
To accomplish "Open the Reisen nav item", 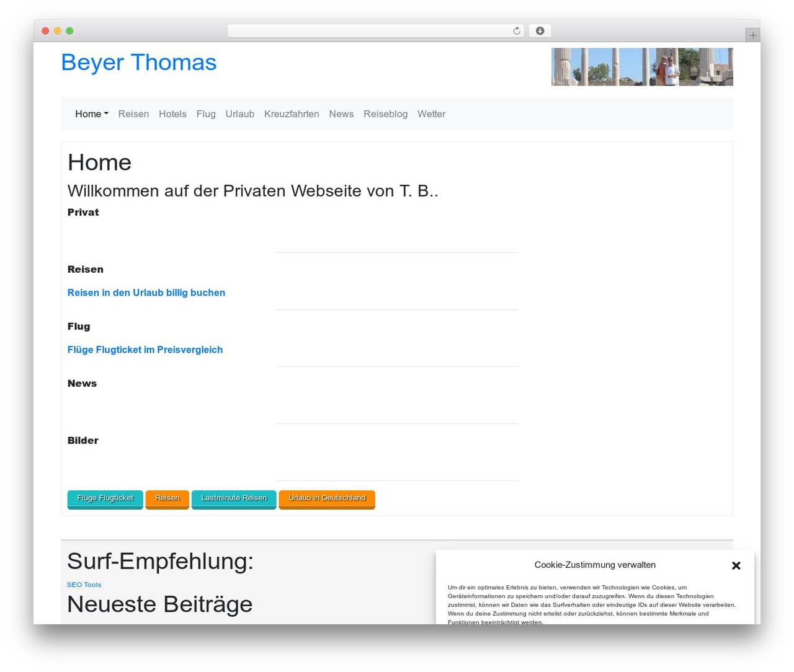I will coord(133,114).
